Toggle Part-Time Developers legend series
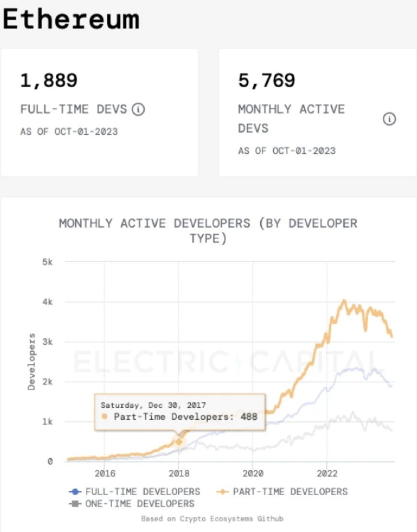The width and height of the screenshot is (417, 532). (x=282, y=491)
